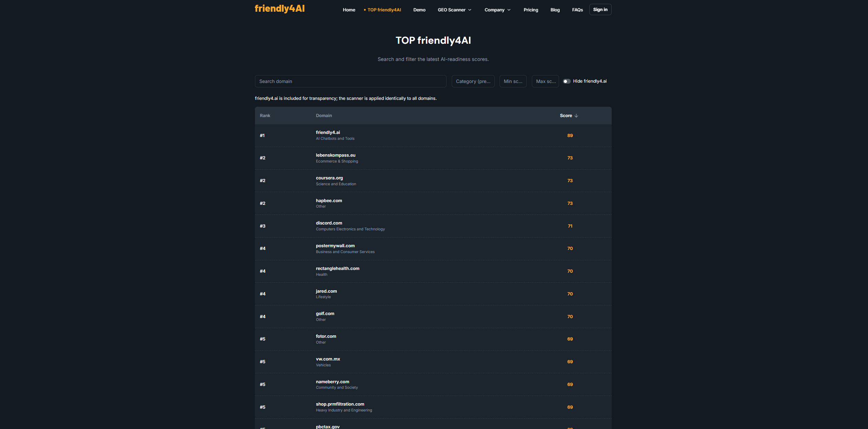Click Heavy Industry and Engineering label

(344, 410)
